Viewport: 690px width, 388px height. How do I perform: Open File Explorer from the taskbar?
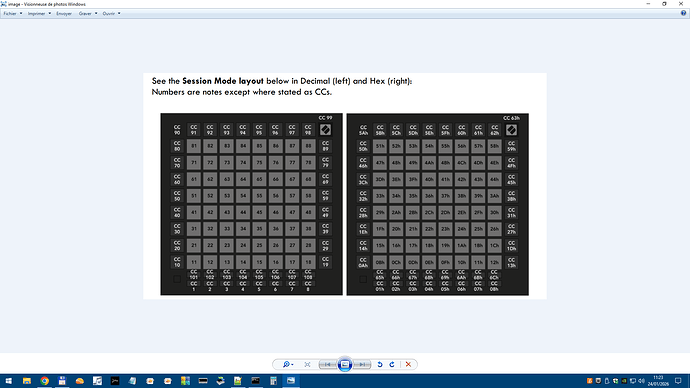(27, 381)
